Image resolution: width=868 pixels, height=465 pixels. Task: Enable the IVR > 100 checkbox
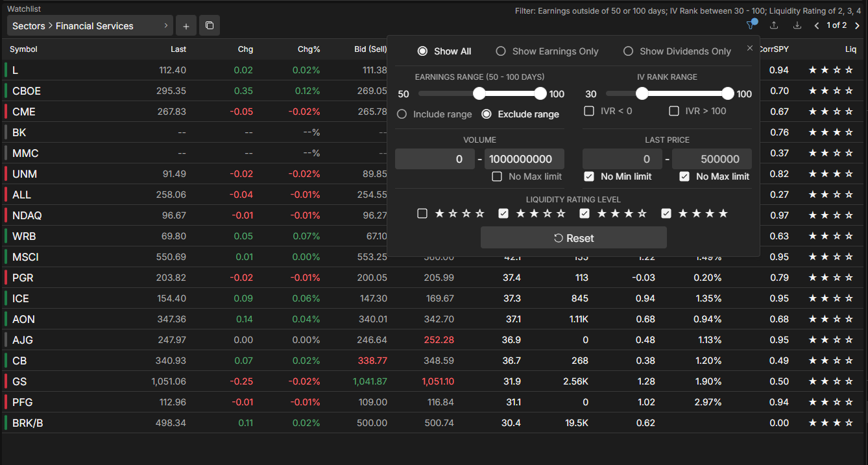pyautogui.click(x=674, y=111)
